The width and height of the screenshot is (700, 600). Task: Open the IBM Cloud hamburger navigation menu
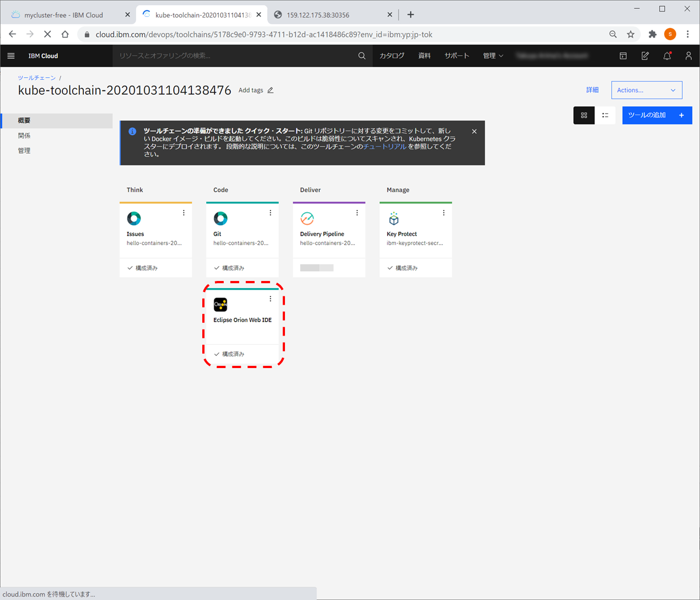click(11, 56)
